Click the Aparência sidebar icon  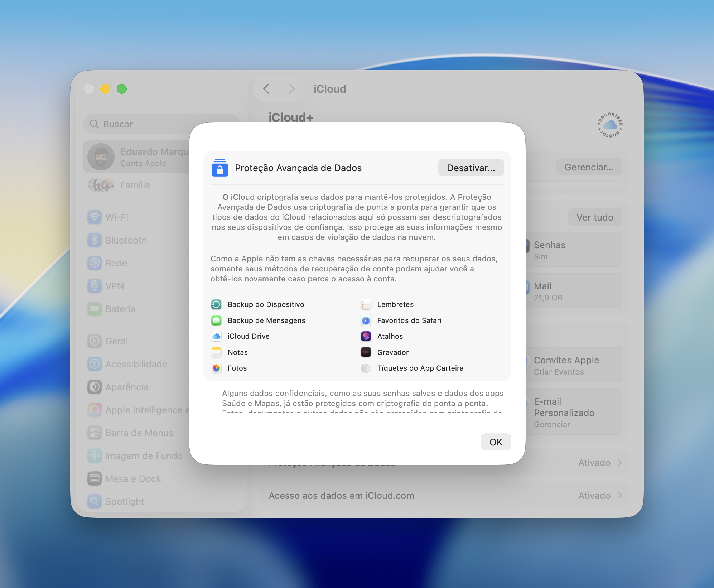coord(95,387)
